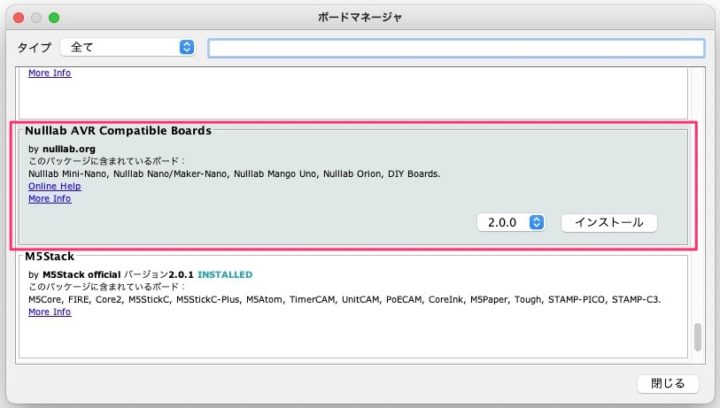Click the red window close button
Viewport: 720px width, 408px height.
click(x=17, y=18)
